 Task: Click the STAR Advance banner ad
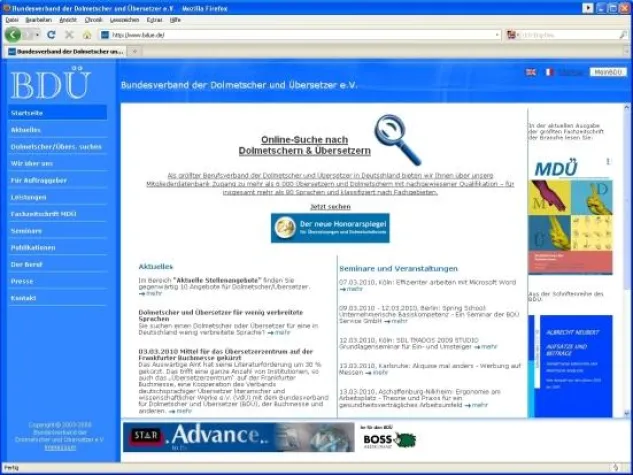[239, 437]
